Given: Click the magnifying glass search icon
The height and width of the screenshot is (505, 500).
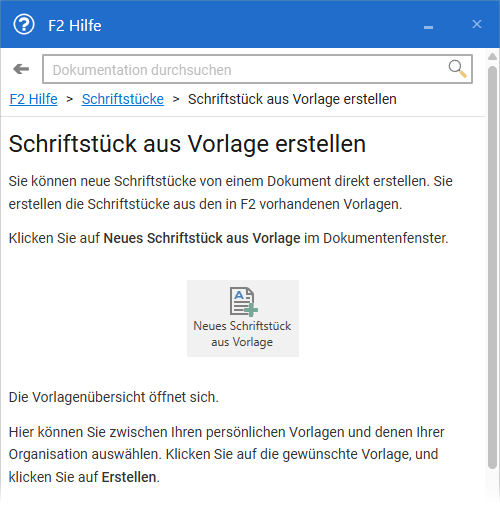Looking at the screenshot, I should pyautogui.click(x=457, y=69).
